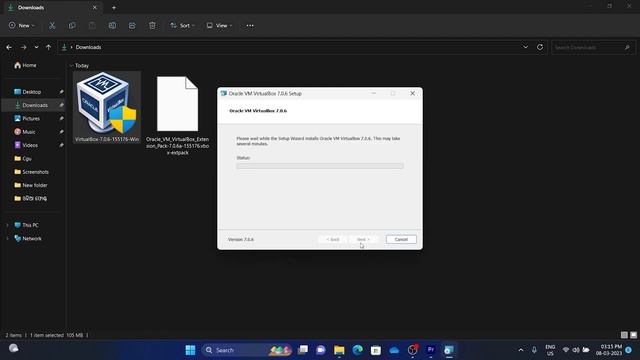The height and width of the screenshot is (360, 640).
Task: Open the clock and date panel
Action: click(x=609, y=350)
